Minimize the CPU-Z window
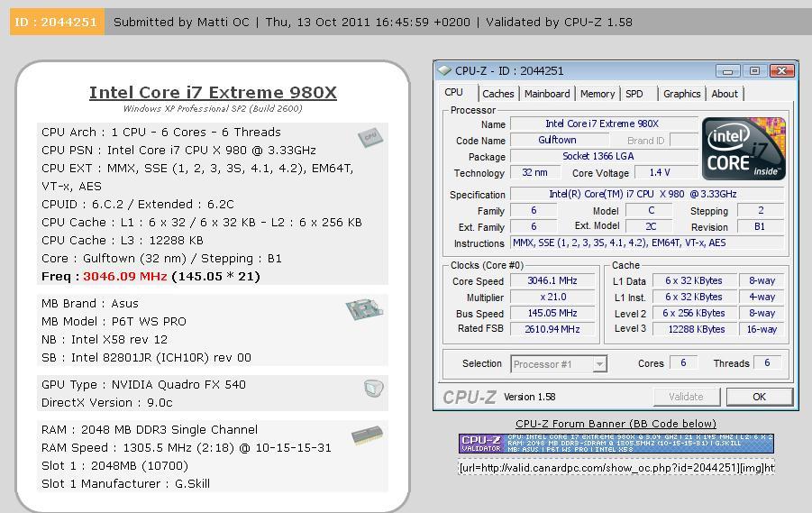The image size is (812, 513). 727,71
